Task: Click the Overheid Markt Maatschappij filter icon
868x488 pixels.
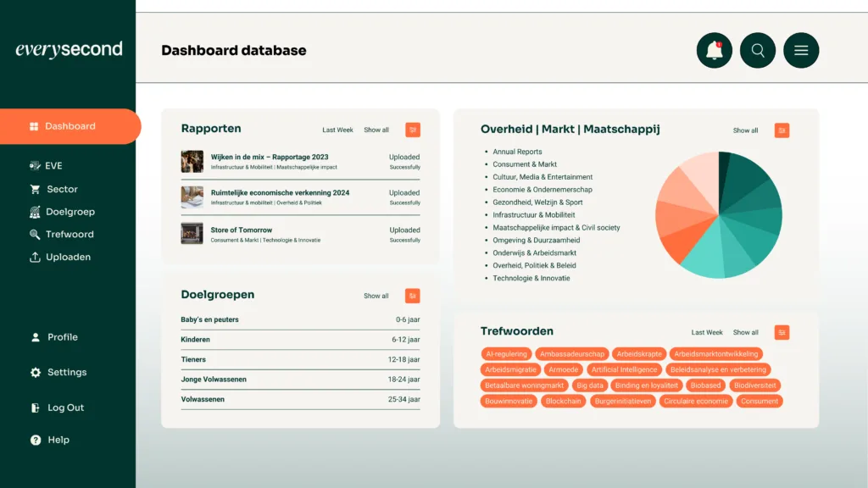Action: coord(782,130)
